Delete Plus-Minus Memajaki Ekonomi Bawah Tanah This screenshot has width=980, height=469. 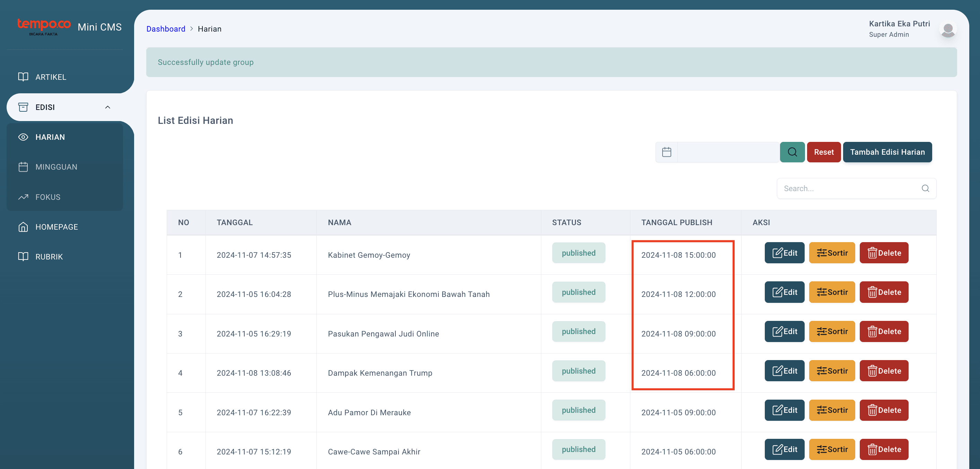point(884,292)
